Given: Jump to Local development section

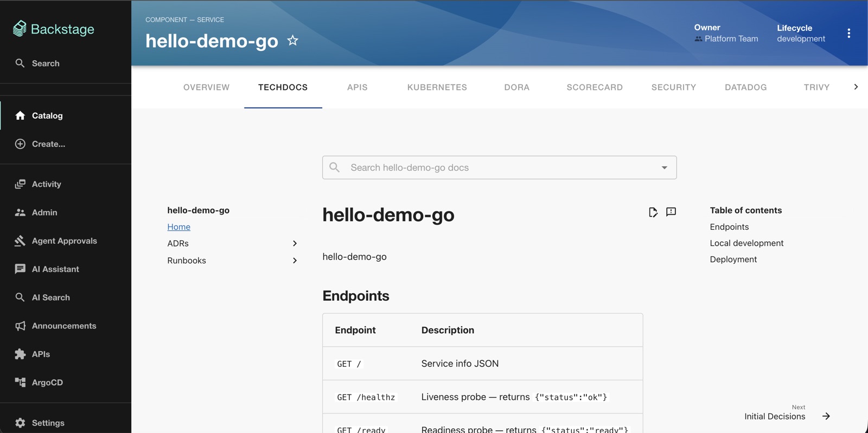Looking at the screenshot, I should coord(746,243).
